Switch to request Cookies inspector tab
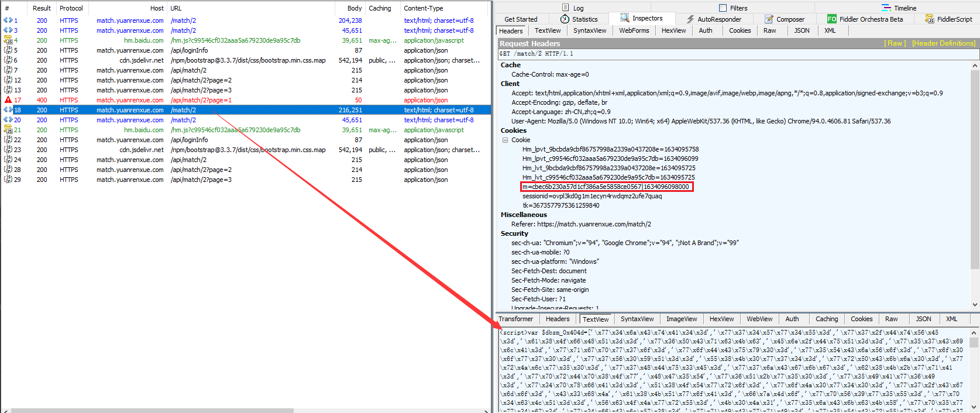Image resolution: width=980 pixels, height=413 pixels. 740,30
